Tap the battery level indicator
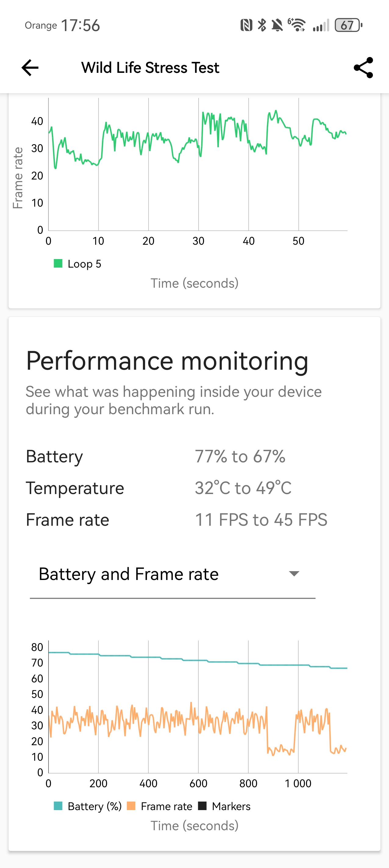The image size is (389, 868). click(348, 25)
